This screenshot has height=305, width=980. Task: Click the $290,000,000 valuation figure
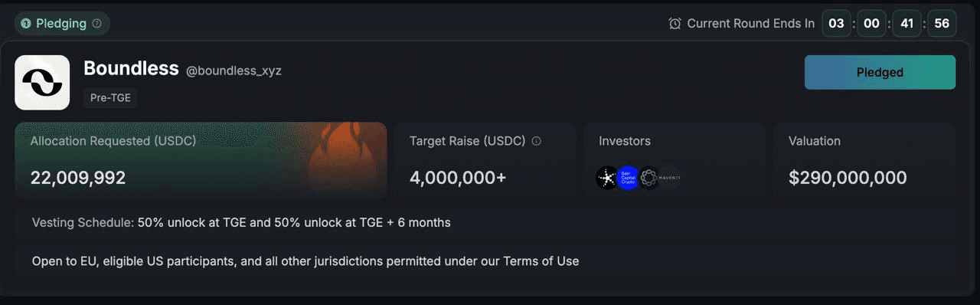[848, 178]
